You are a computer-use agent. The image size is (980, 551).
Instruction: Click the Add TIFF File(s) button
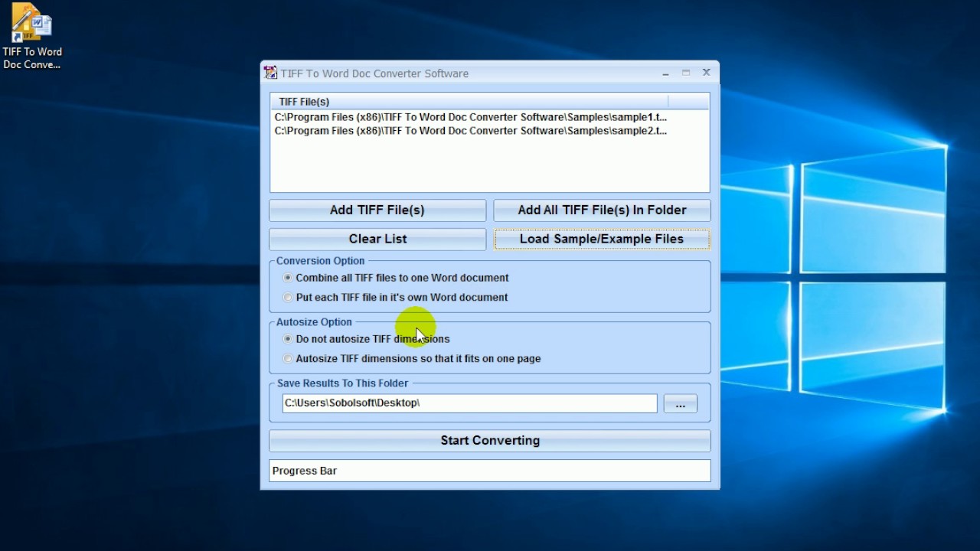pos(377,210)
